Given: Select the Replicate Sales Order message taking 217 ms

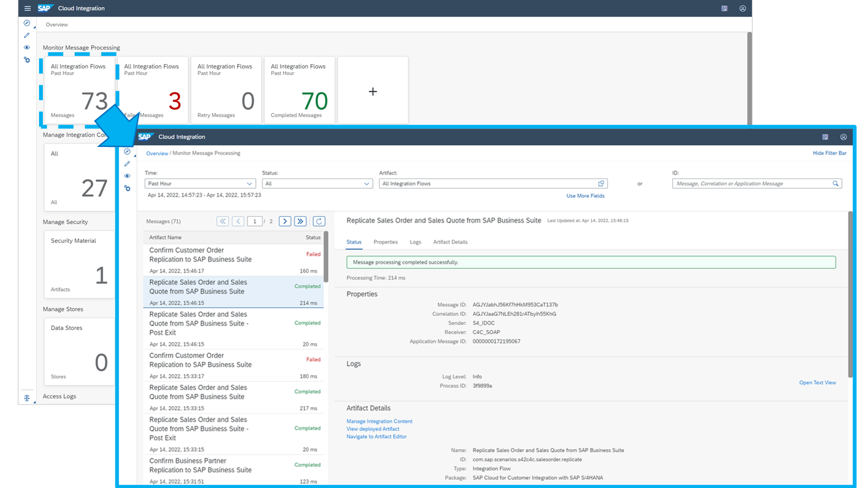Looking at the screenshot, I should 233,397.
